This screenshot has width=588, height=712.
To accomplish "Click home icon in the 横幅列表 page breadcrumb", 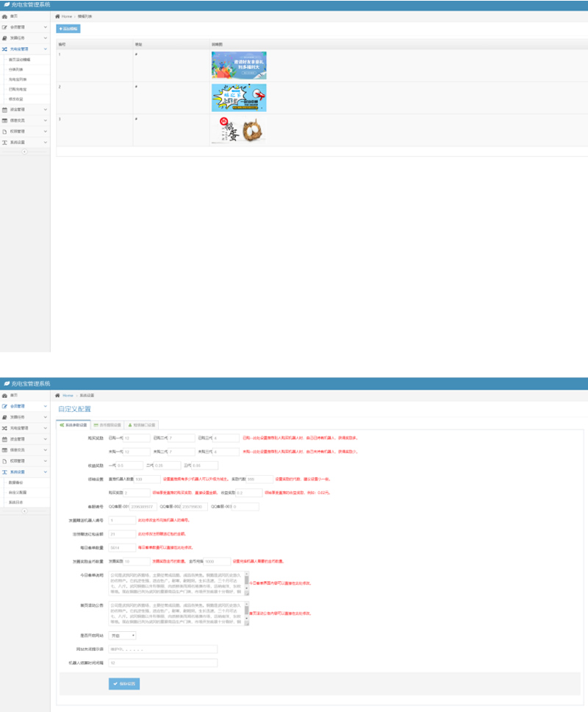I will 58,15.
